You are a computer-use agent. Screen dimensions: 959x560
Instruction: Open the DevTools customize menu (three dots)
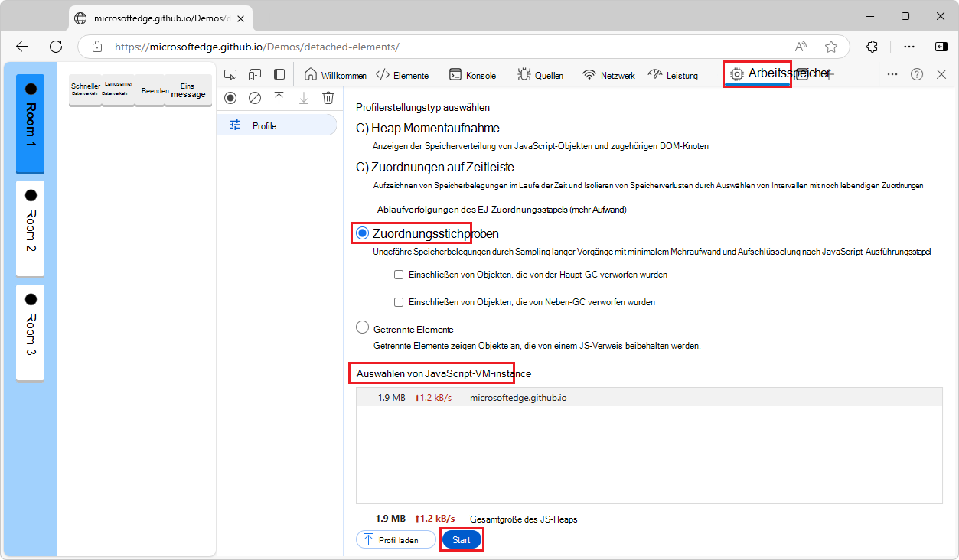pyautogui.click(x=892, y=74)
